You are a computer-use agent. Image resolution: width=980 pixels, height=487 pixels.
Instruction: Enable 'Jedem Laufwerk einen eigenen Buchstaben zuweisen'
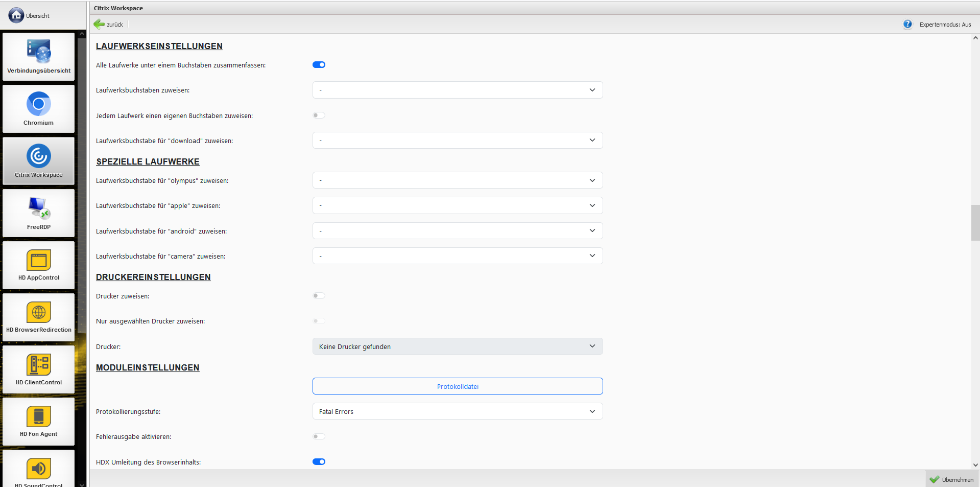[319, 115]
